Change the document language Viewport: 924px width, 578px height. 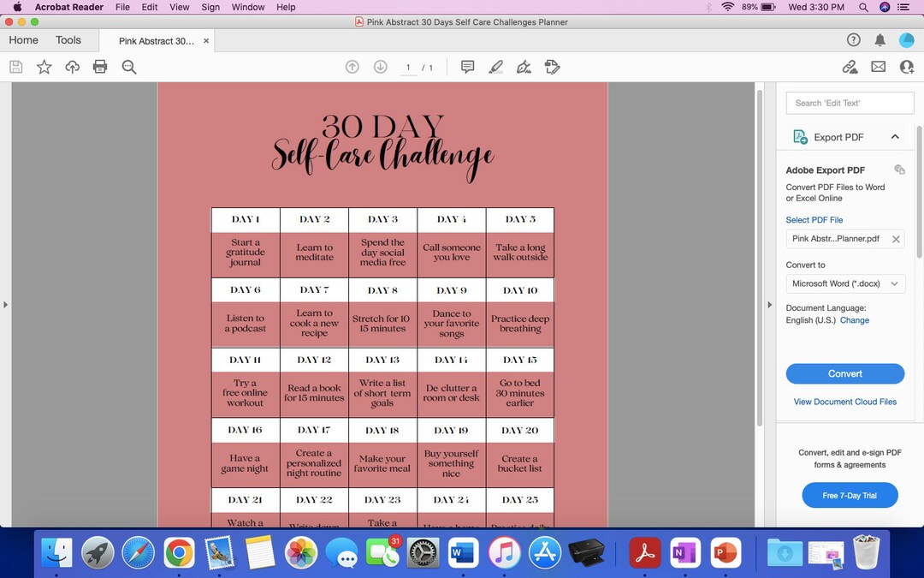click(x=855, y=320)
